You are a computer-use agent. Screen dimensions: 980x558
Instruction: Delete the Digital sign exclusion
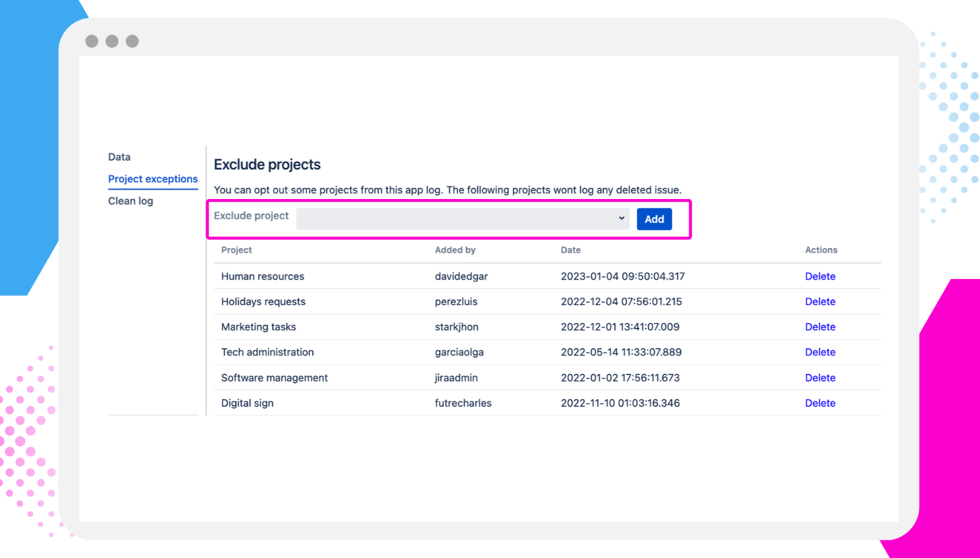pos(820,403)
